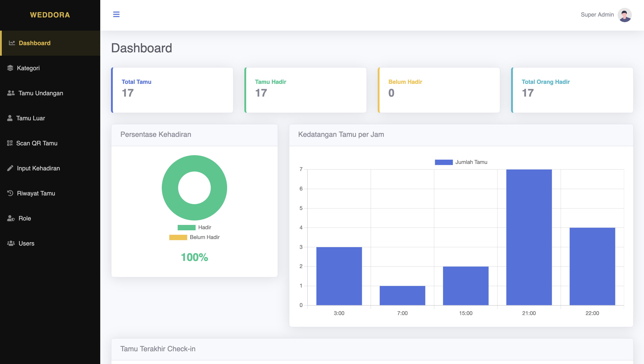Click the Users group icon
Viewport: 644px width, 364px height.
(x=11, y=243)
